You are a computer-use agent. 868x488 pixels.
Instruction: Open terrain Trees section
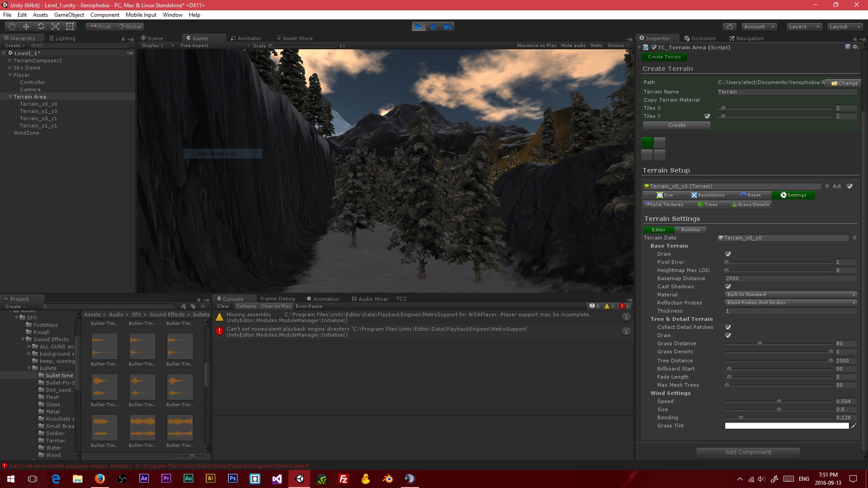tap(708, 205)
